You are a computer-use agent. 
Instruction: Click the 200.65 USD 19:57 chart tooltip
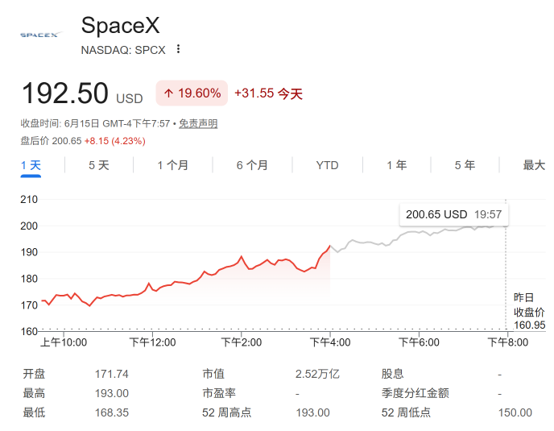[454, 214]
